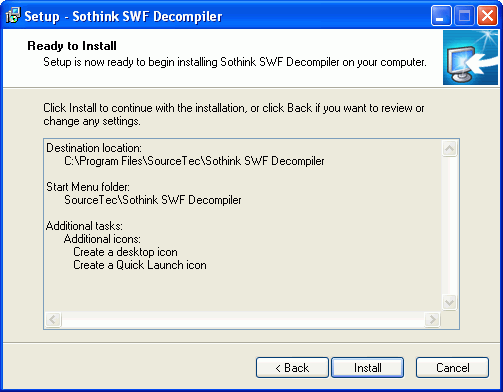The width and height of the screenshot is (503, 392).
Task: Click the Start Menu folder path line
Action: tap(153, 200)
